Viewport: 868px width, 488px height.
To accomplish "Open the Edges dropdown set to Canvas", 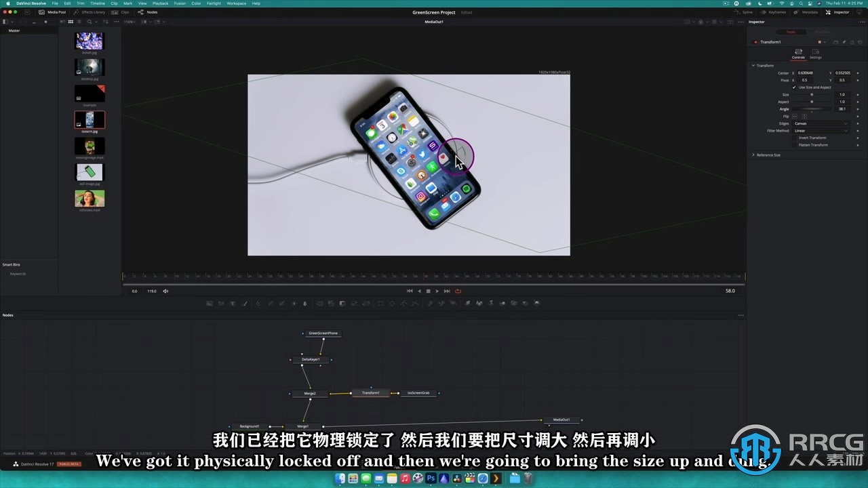I will click(822, 123).
